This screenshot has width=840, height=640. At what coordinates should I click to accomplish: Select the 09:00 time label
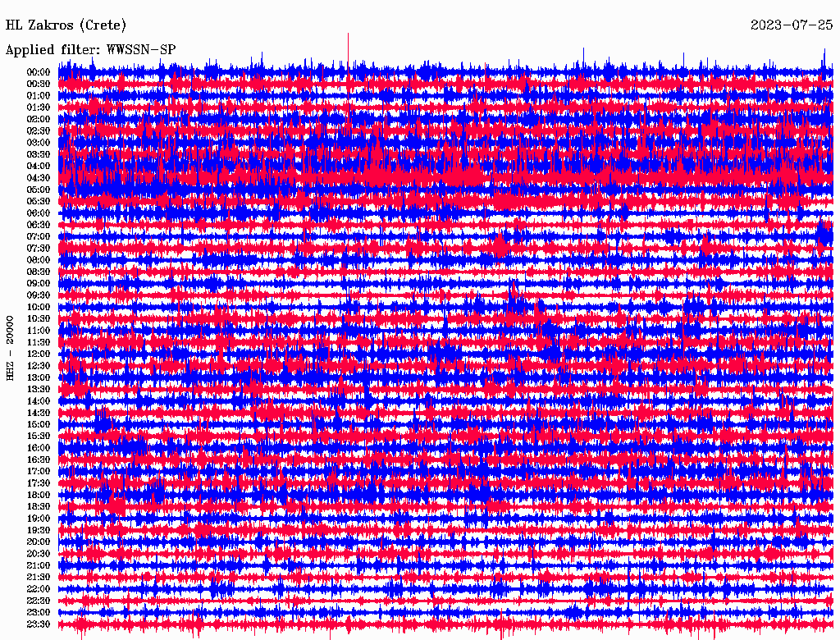tap(39, 284)
